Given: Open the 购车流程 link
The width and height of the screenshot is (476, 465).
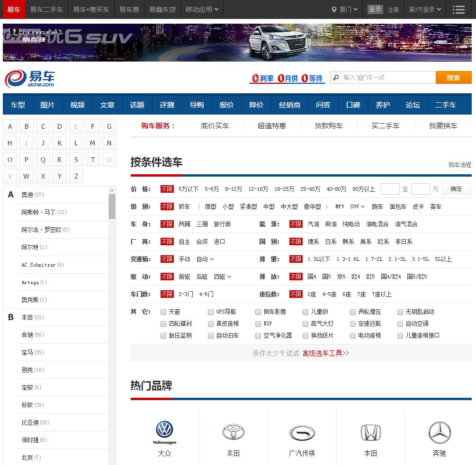Looking at the screenshot, I should (x=459, y=165).
